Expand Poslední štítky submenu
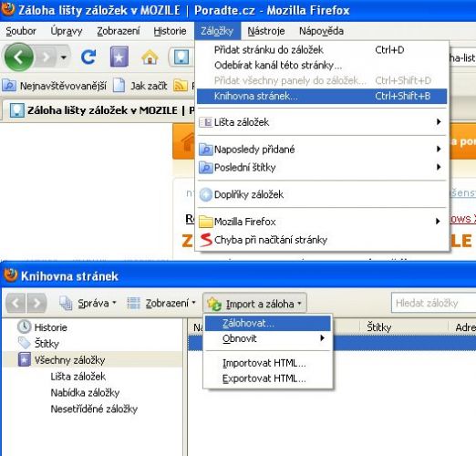Image resolution: width=476 pixels, height=456 pixels. (x=322, y=167)
